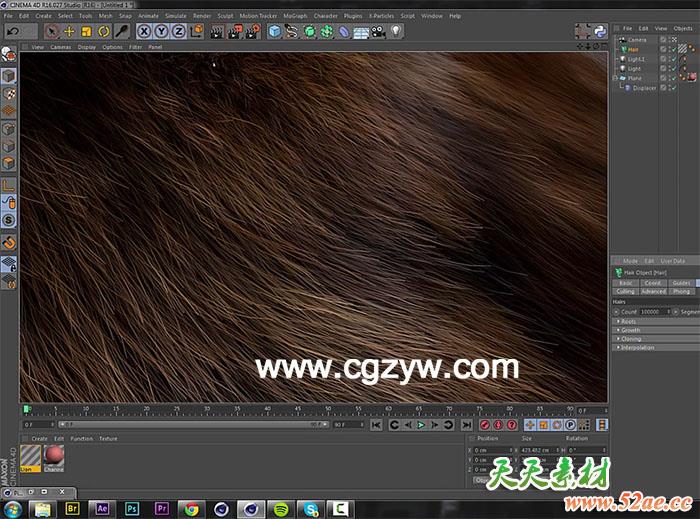Expand the Cloning section
Screen dimensions: 700x519
pos(631,339)
